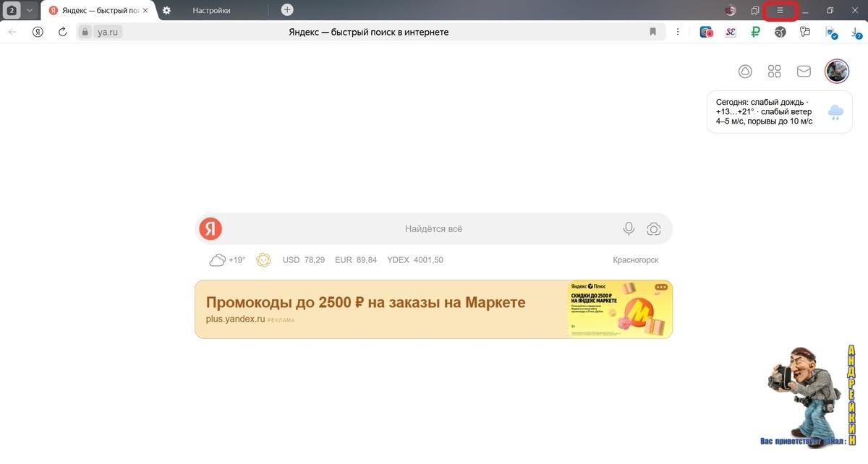Switch to the Настройки tab
This screenshot has width=868, height=464.
[211, 10]
